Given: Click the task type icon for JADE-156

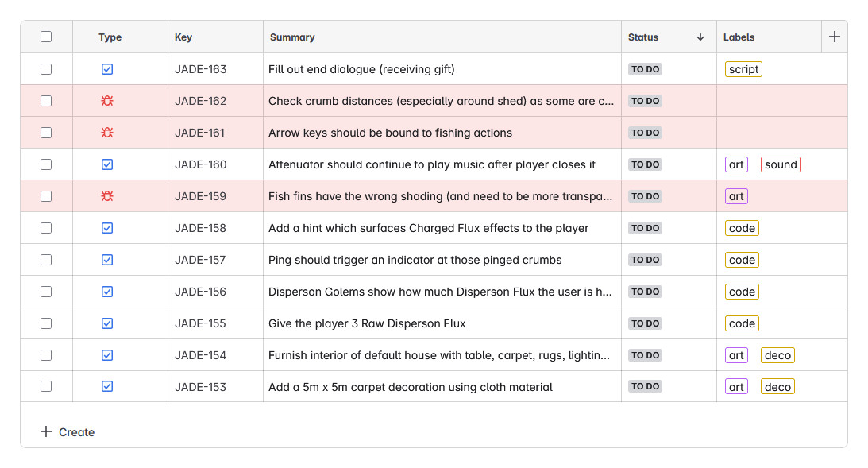Looking at the screenshot, I should coord(107,292).
